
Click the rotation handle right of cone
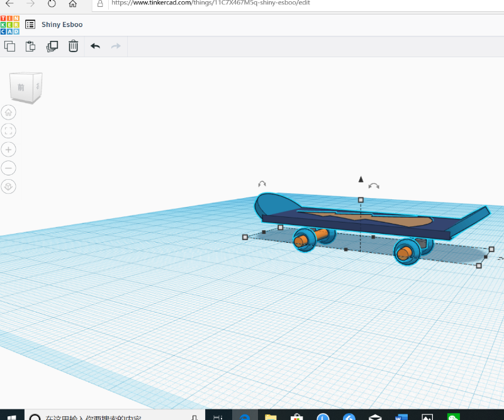(374, 186)
